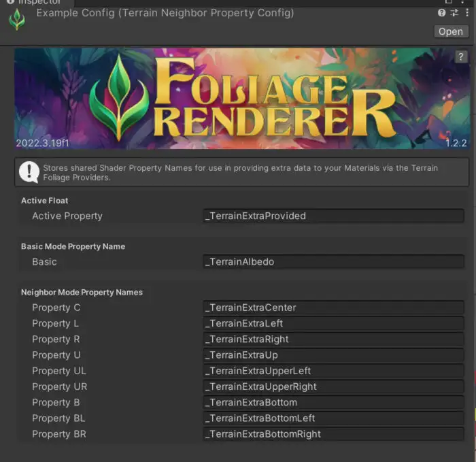
Task: Click the Property BL input field
Action: (333, 418)
